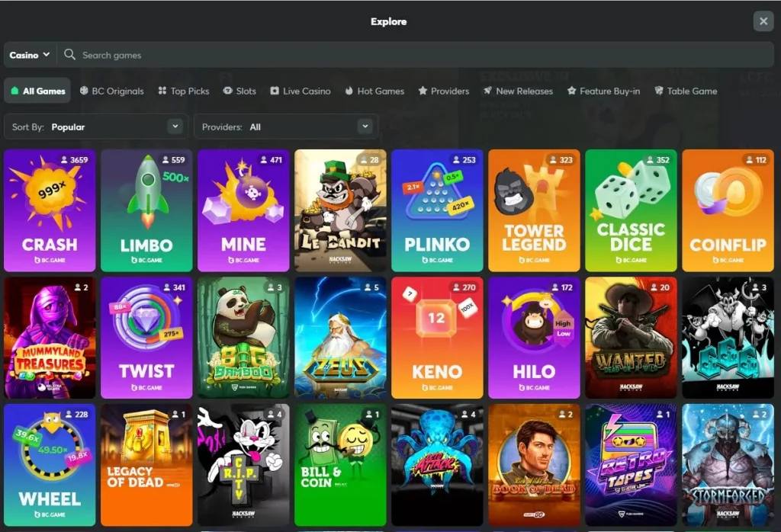Expand the Providers All dropdown
Screen dimensions: 781x532
pyautogui.click(x=287, y=127)
